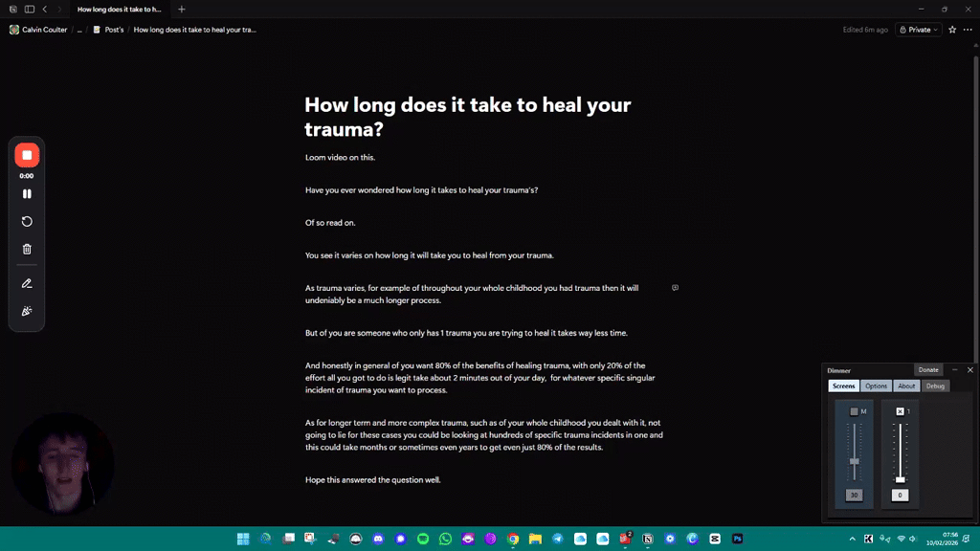Click the webcam preview bubble
The width and height of the screenshot is (980, 551).
(61, 464)
